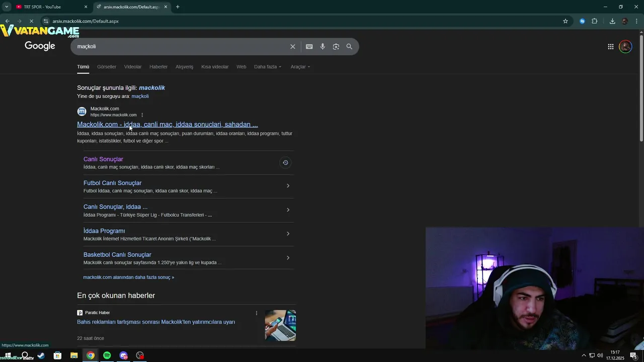Screen dimensions: 644x362
Task: Search instead for maçkoli link
Action: [140, 96]
